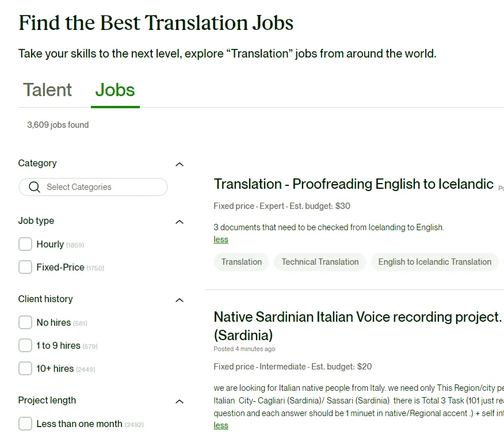504x438 pixels.
Task: Collapse the Category filter section
Action: (180, 164)
